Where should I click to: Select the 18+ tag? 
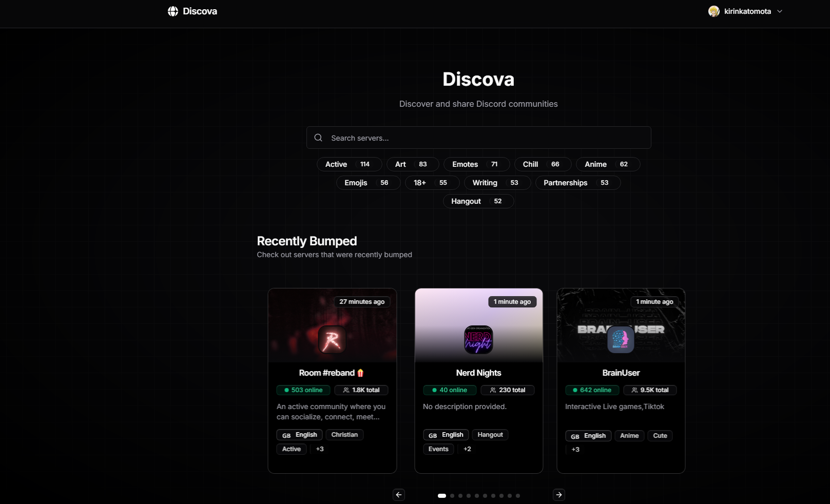pyautogui.click(x=432, y=183)
